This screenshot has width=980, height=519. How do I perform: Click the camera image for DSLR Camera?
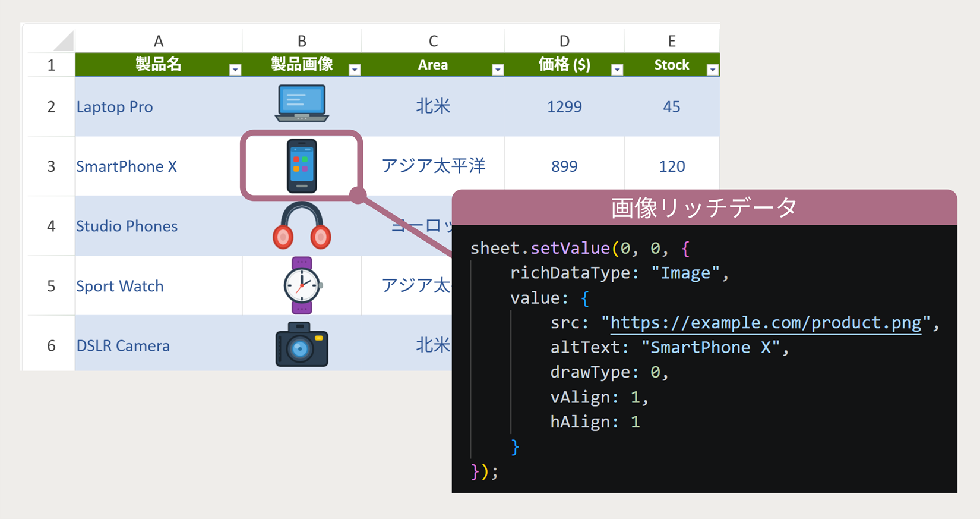302,345
